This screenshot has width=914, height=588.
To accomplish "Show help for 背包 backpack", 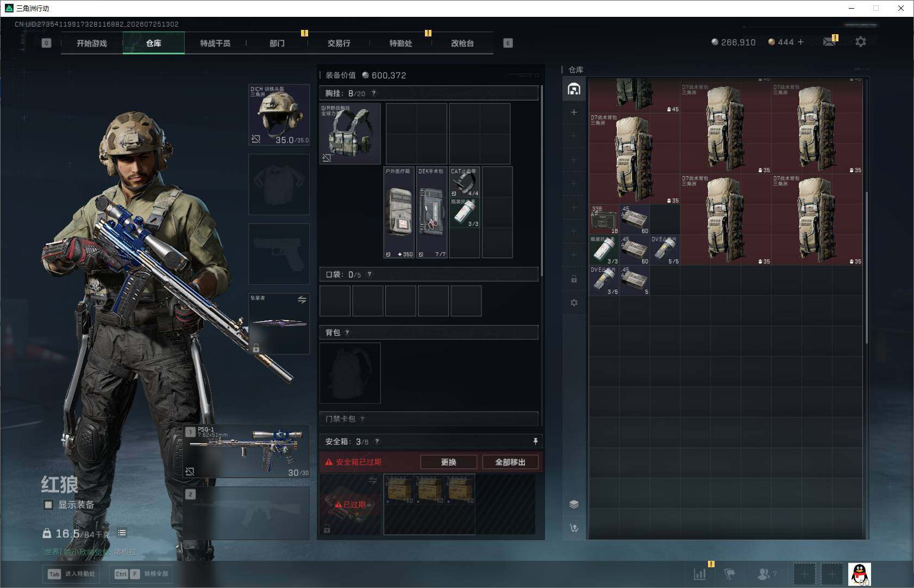I will pos(347,333).
